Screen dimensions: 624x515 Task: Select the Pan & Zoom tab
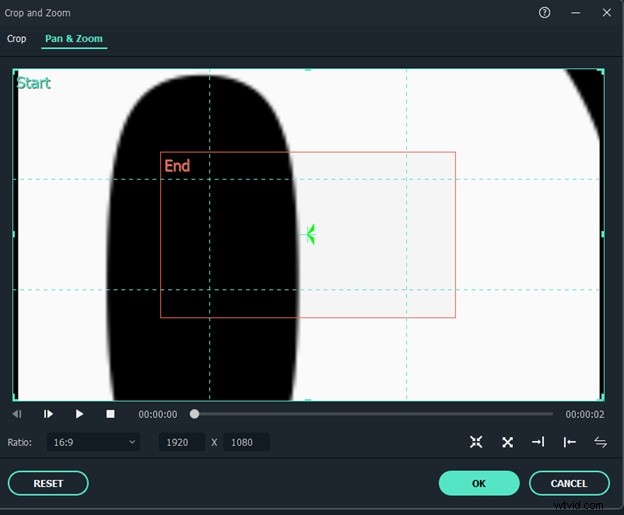click(74, 39)
